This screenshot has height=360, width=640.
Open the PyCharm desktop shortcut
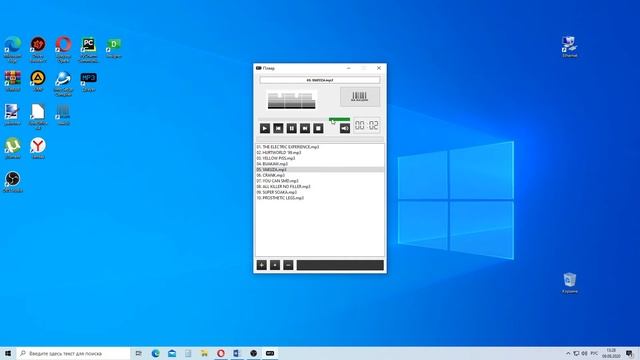(89, 49)
